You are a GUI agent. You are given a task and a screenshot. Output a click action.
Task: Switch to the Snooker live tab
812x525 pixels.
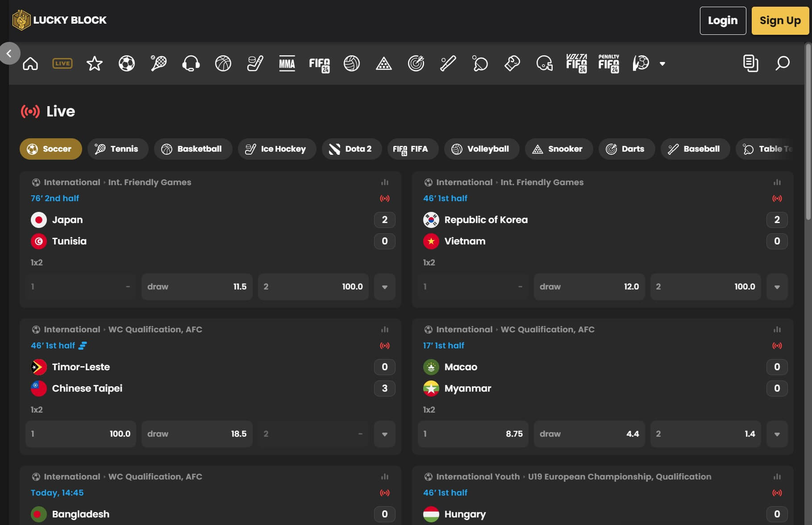click(559, 149)
